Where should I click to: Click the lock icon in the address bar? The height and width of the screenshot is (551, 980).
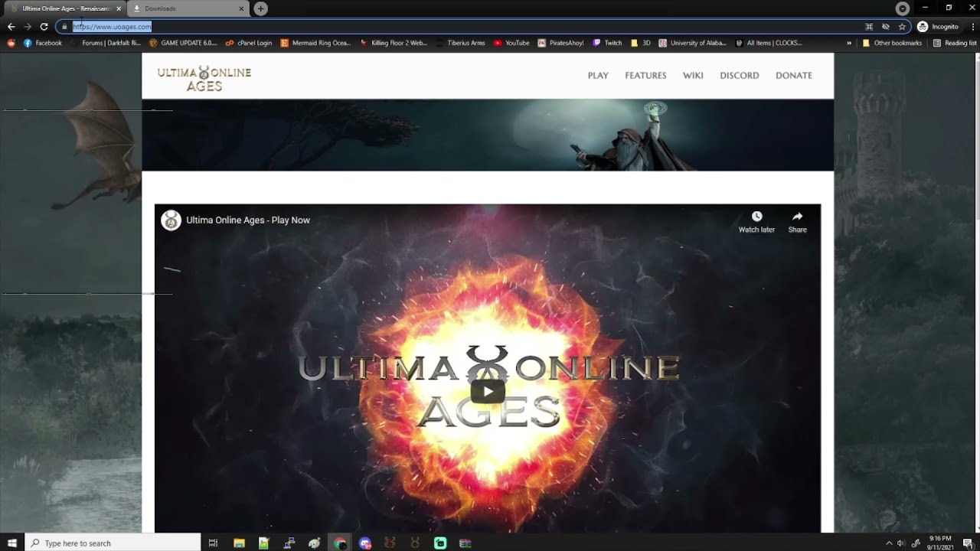click(65, 26)
